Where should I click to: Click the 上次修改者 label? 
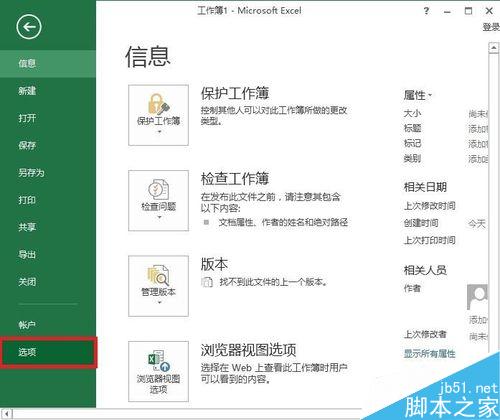(425, 334)
